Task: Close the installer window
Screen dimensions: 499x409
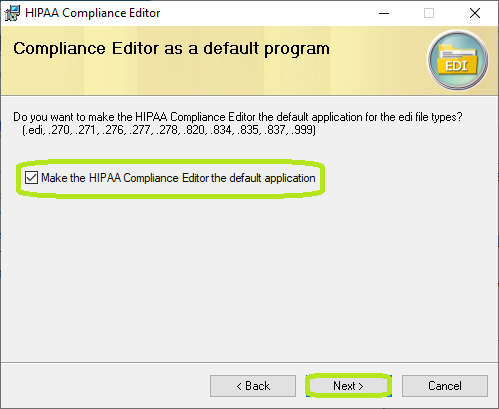Action: point(475,13)
